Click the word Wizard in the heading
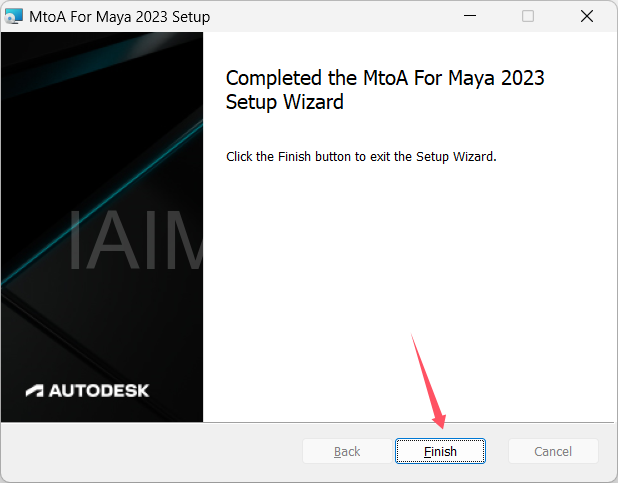 tap(313, 102)
